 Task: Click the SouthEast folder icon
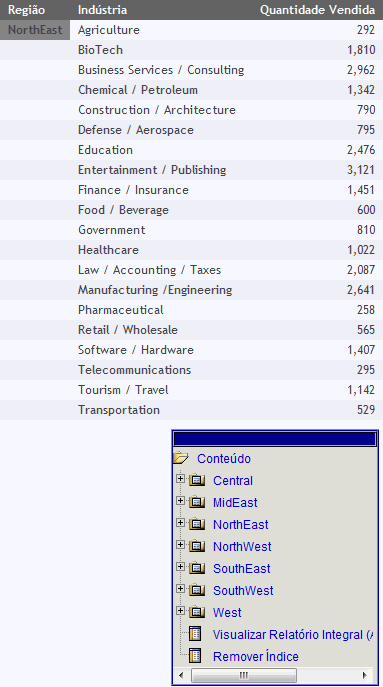pyautogui.click(x=197, y=568)
